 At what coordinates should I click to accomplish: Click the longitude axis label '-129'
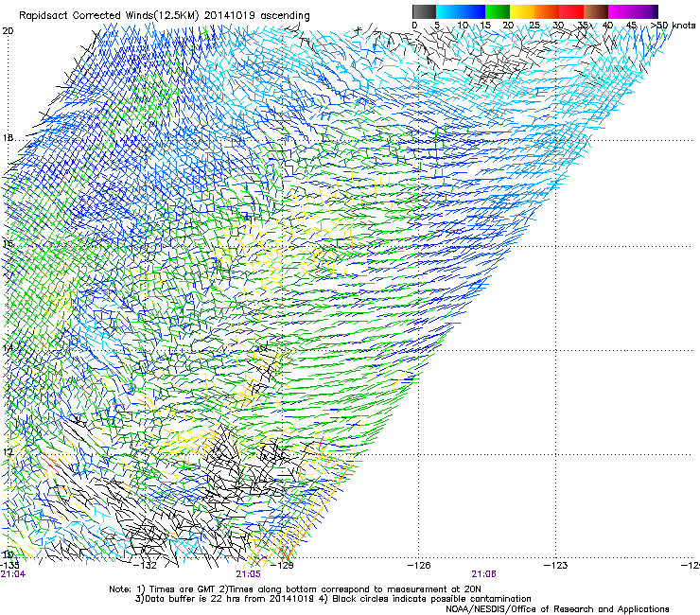click(283, 566)
